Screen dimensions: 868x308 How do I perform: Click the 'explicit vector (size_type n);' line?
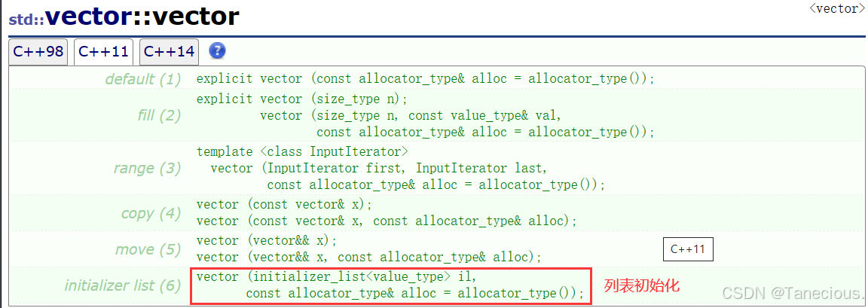[301, 99]
